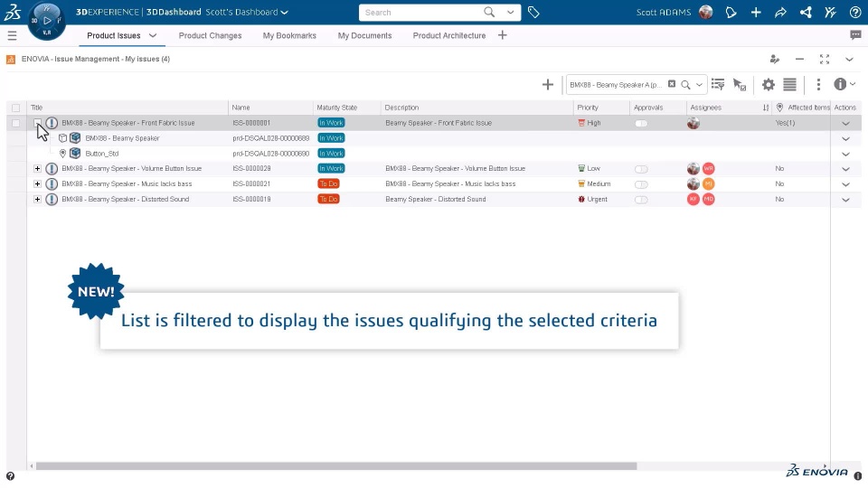
Task: Open actions for Front Fabric Issue row
Action: [x=846, y=124]
